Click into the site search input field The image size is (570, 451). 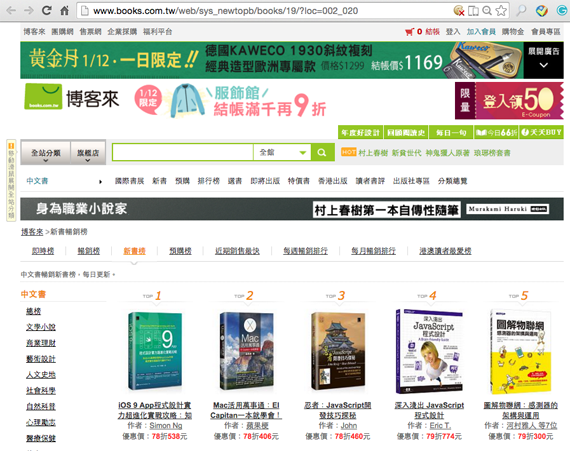pyautogui.click(x=183, y=152)
